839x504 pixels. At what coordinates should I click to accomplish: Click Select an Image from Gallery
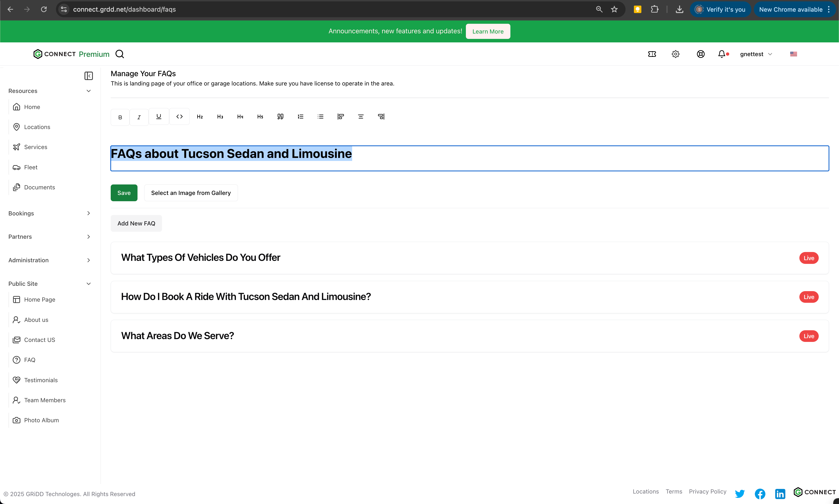[x=191, y=193]
